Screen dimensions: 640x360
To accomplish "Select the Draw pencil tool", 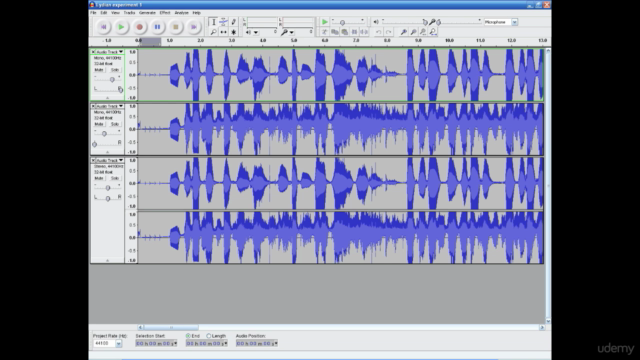I will 233,22.
